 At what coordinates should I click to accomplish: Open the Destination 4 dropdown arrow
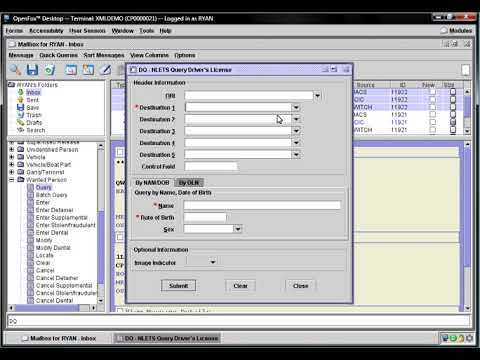click(296, 143)
